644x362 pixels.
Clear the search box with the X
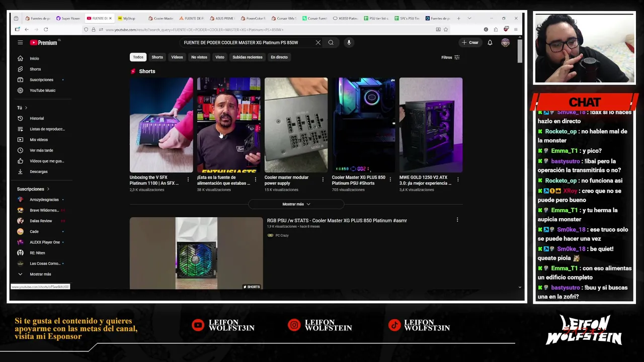[x=318, y=43]
